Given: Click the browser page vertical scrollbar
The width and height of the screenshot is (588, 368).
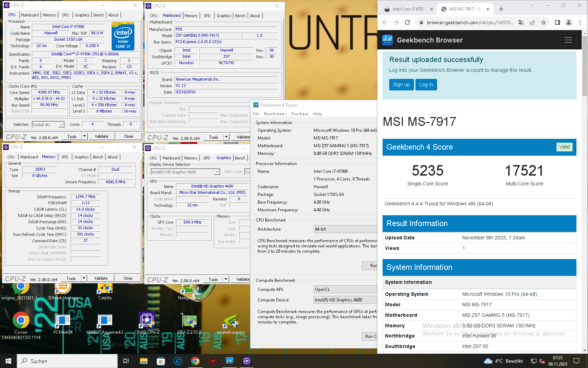Looking at the screenshot, I should tap(584, 66).
